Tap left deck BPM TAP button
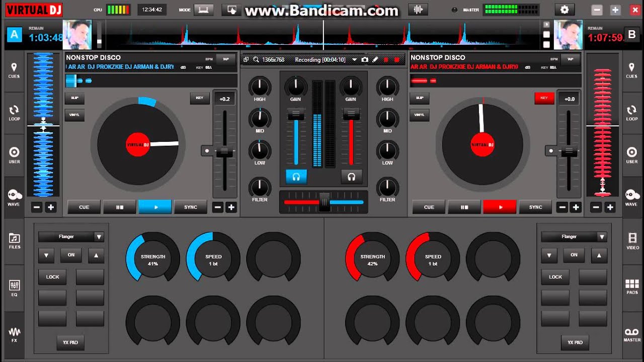Viewport: 644px width, 362px height. coord(225,59)
